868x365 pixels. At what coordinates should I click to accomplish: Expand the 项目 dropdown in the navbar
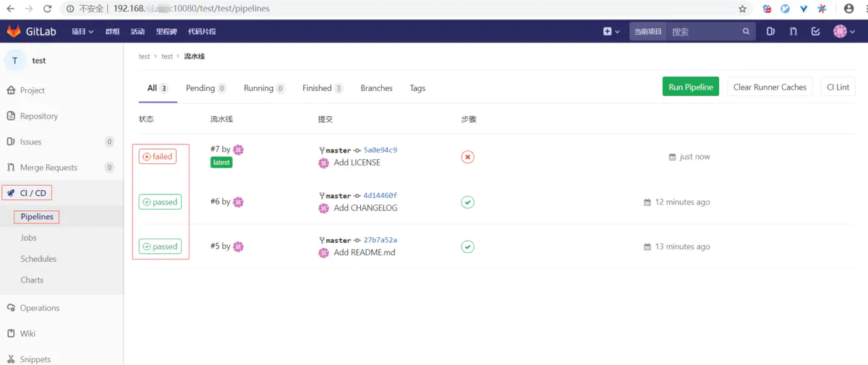point(82,32)
